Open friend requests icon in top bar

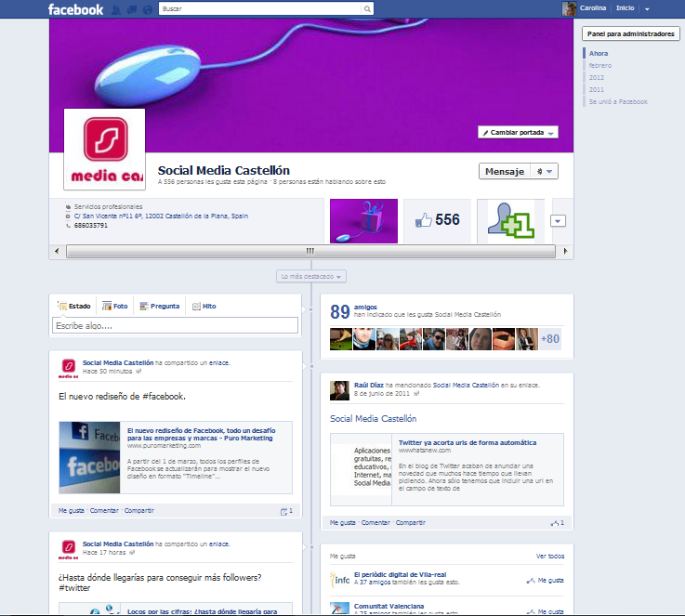tap(116, 9)
